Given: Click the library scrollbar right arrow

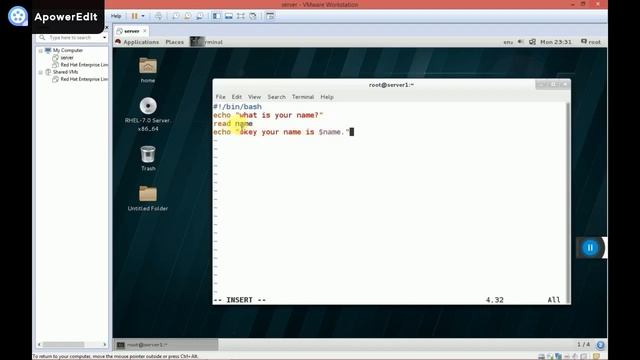Looking at the screenshot, I should pyautogui.click(x=105, y=344).
